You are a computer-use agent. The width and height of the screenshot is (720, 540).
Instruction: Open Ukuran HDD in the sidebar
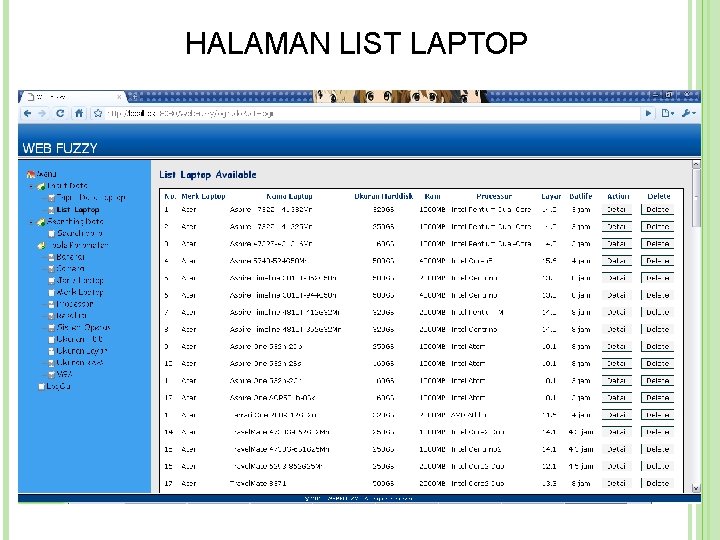[x=79, y=339]
